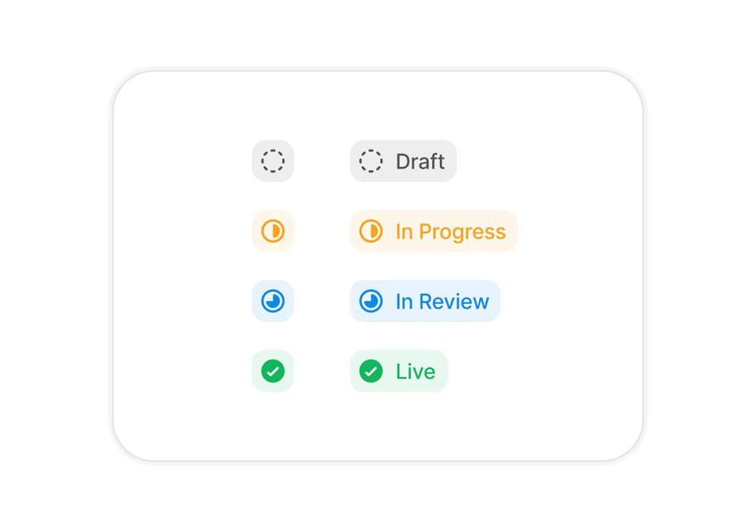Screen dimensions: 756x532
Task: Select the orange In Progress status badge
Action: coord(434,231)
